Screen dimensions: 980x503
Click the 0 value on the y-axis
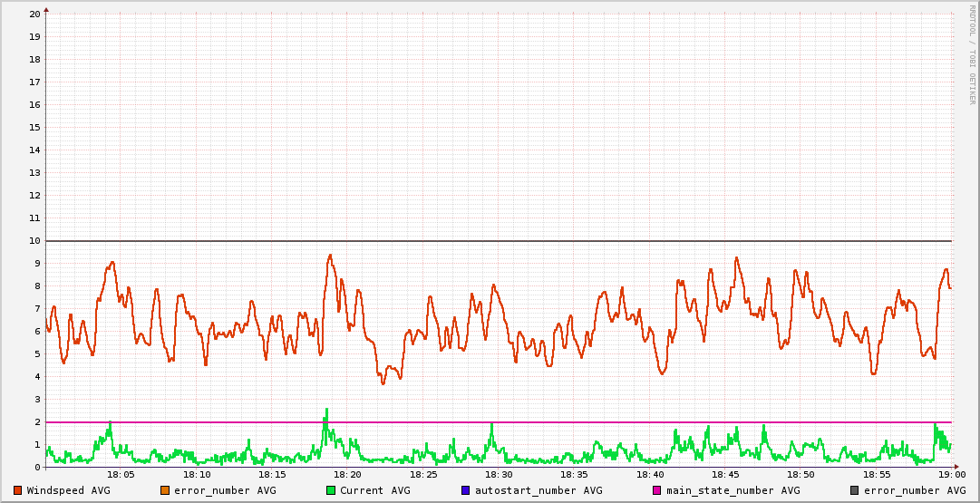[x=37, y=467]
